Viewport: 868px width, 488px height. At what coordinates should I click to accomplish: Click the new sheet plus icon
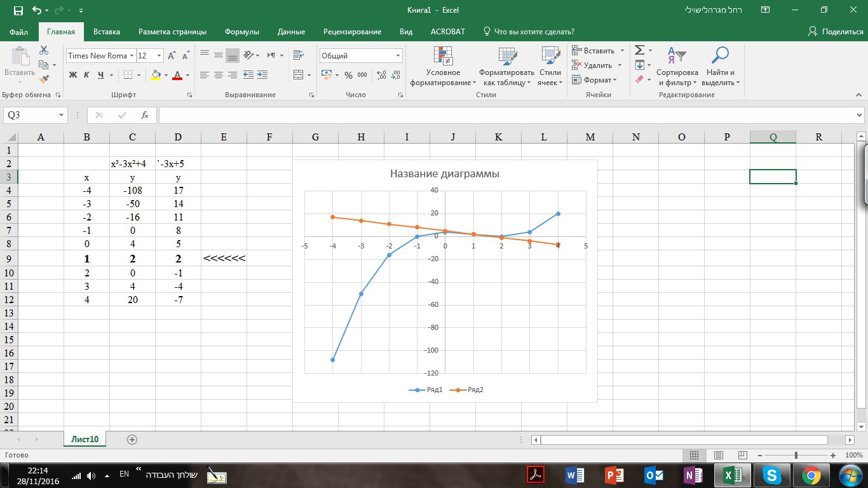tap(132, 439)
